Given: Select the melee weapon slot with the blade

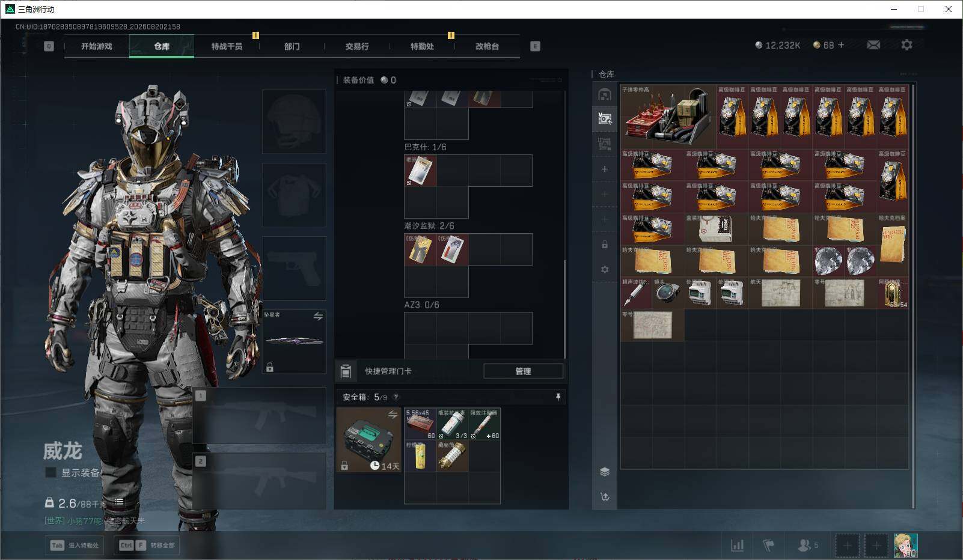Looking at the screenshot, I should (294, 341).
